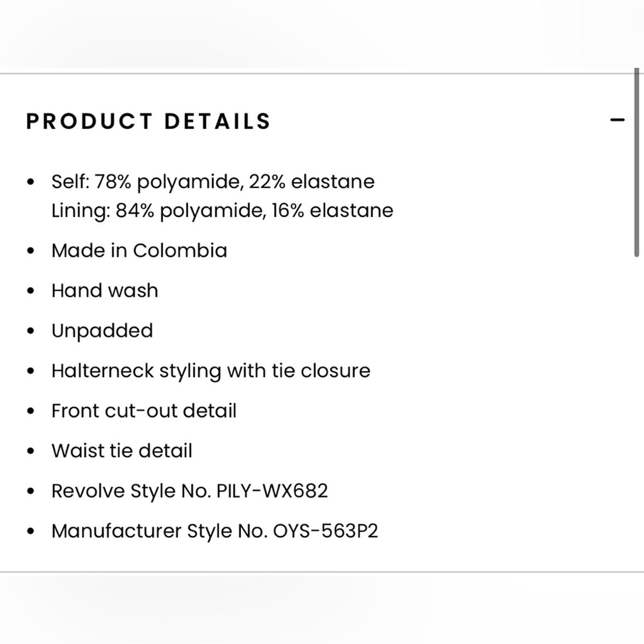Image resolution: width=644 pixels, height=644 pixels.
Task: Click the Waist tie detail line
Action: [x=122, y=451]
